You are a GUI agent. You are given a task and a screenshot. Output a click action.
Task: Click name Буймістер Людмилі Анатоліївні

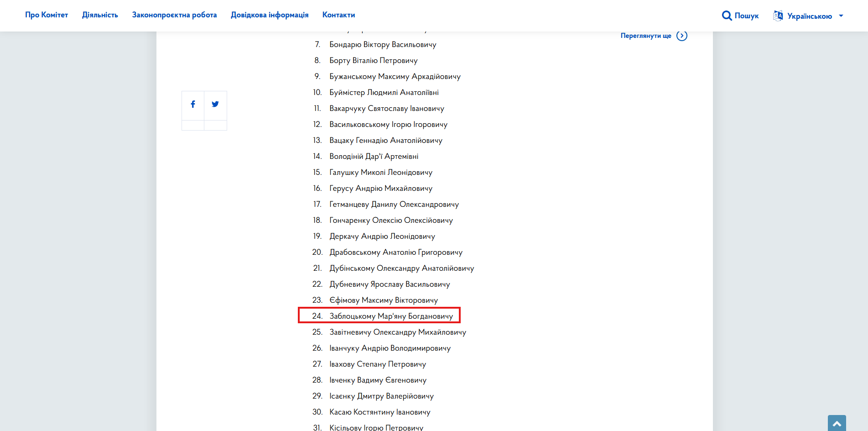pos(384,93)
